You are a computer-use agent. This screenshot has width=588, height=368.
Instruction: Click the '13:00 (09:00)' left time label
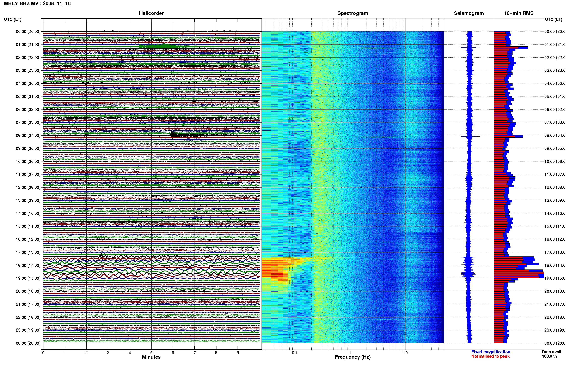(28, 201)
